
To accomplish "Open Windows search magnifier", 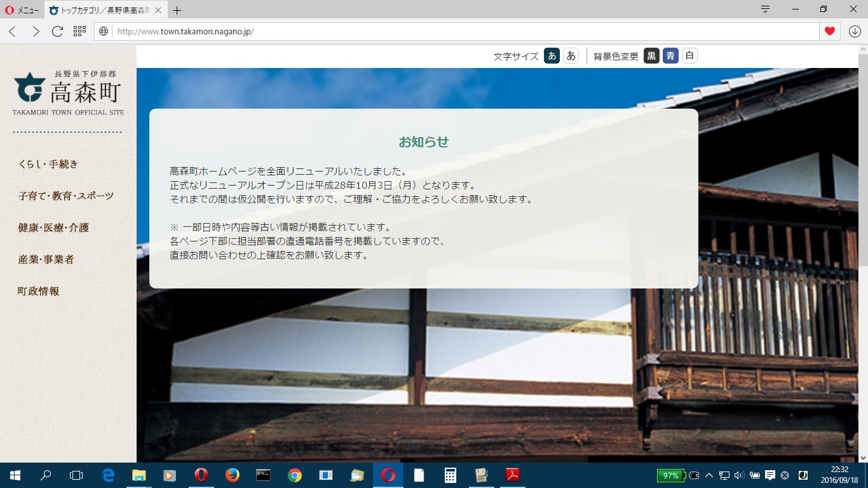I will coord(46,475).
